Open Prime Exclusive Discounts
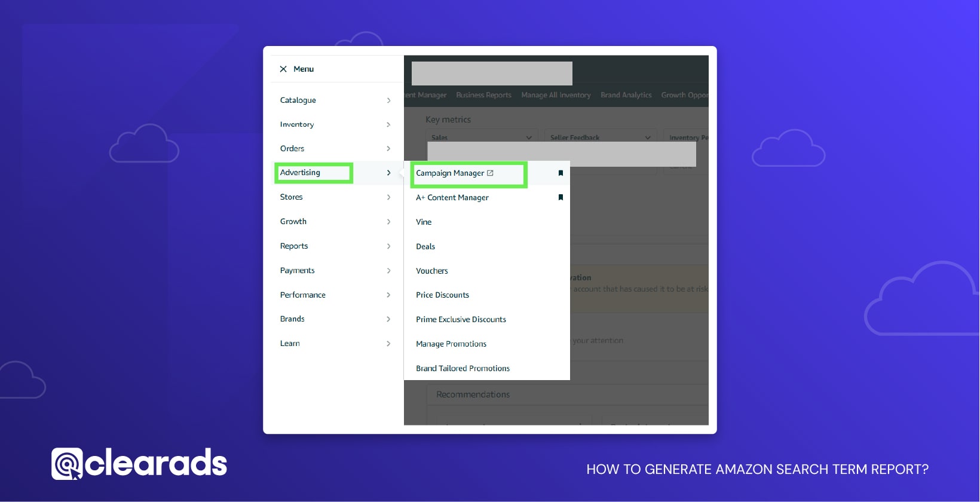The height and width of the screenshot is (502, 980). click(461, 320)
